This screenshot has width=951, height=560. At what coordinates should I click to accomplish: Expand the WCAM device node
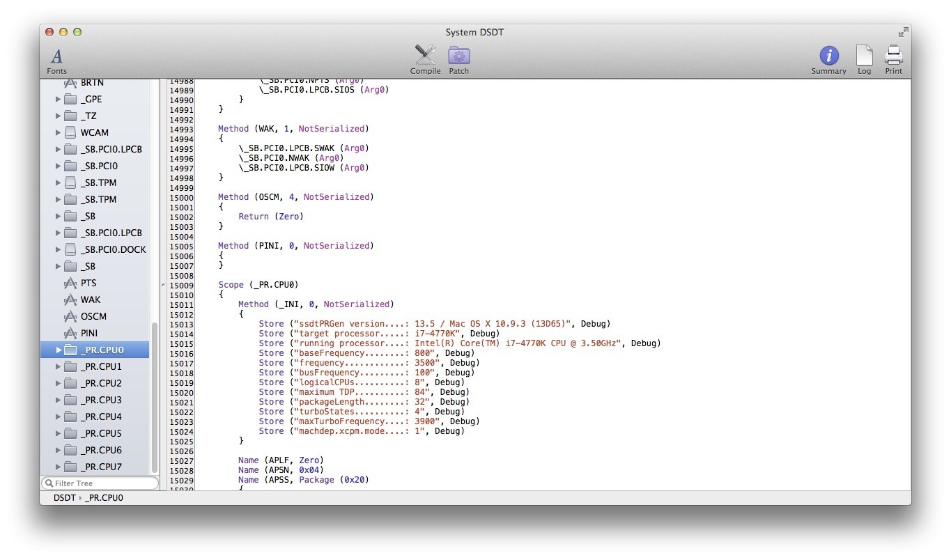coord(58,133)
